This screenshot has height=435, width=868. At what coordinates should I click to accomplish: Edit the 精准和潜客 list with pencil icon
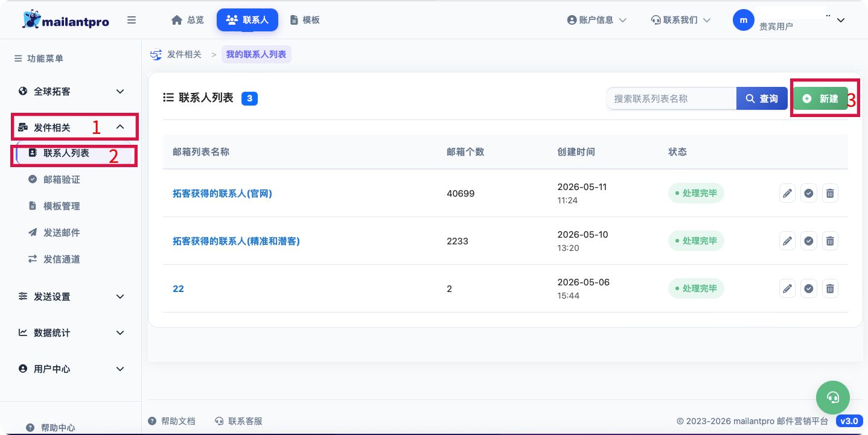point(787,241)
